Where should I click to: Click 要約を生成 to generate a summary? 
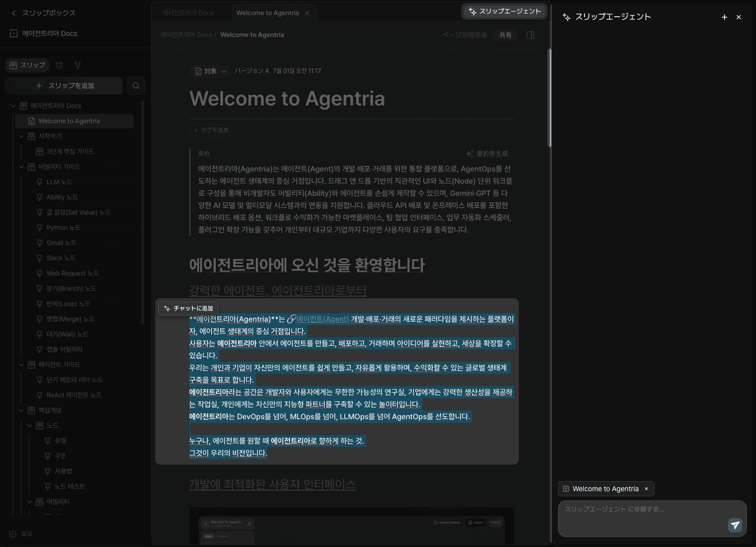point(486,154)
